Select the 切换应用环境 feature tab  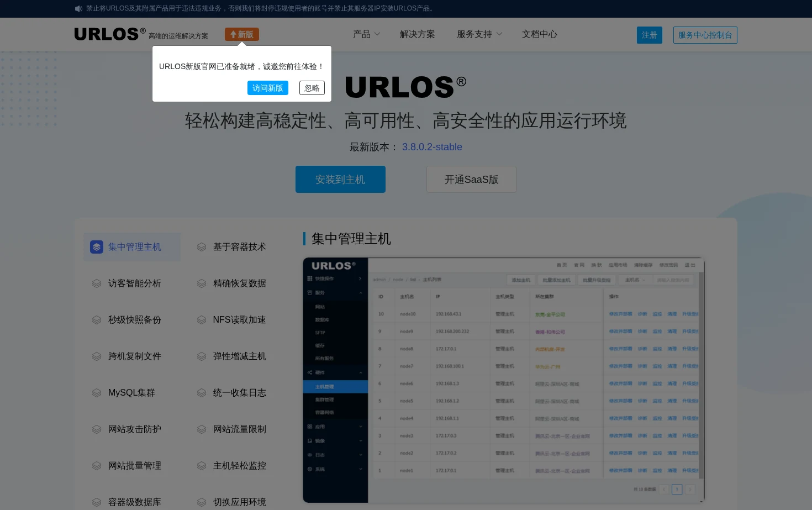(x=237, y=502)
